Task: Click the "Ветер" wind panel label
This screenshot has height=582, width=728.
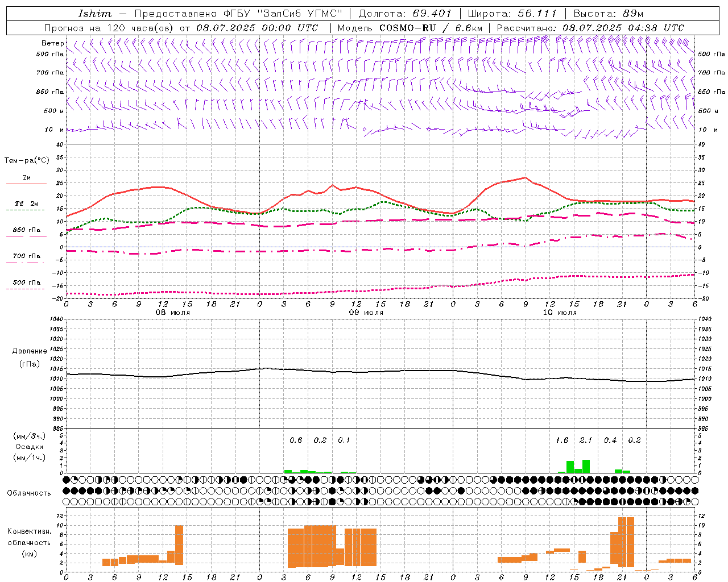Action: click(x=52, y=43)
